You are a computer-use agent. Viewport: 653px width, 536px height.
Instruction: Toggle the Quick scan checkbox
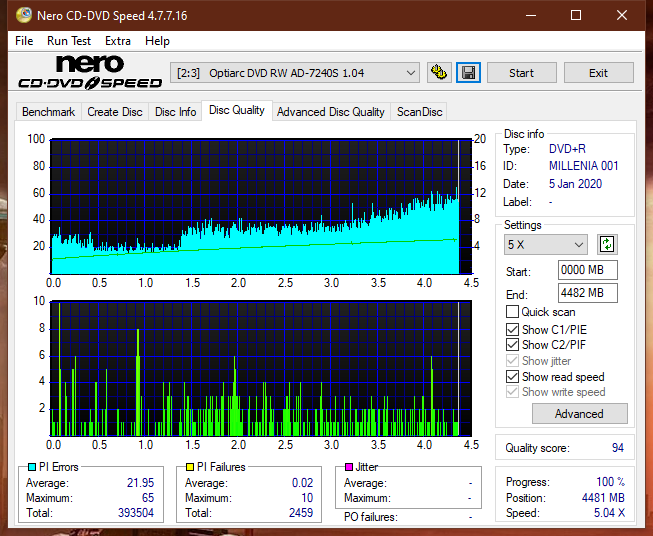(x=512, y=312)
